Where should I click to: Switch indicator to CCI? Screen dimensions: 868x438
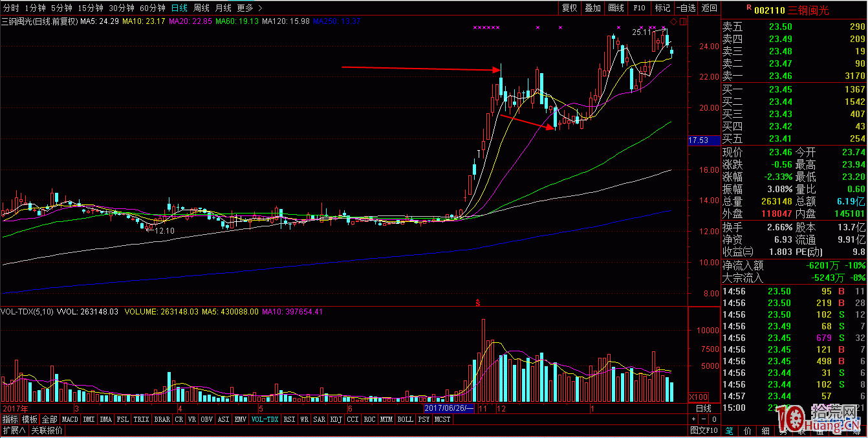tap(353, 419)
